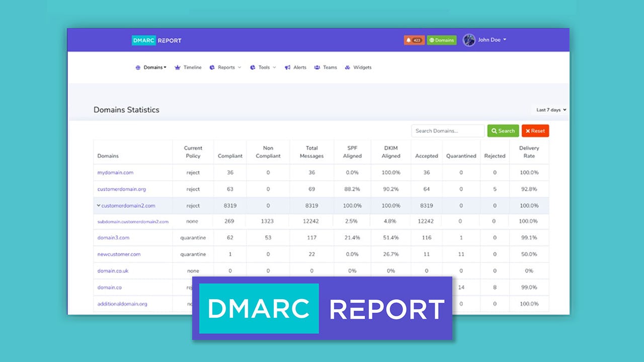Select the Reports pie chart icon
Image resolution: width=644 pixels, height=362 pixels.
213,67
